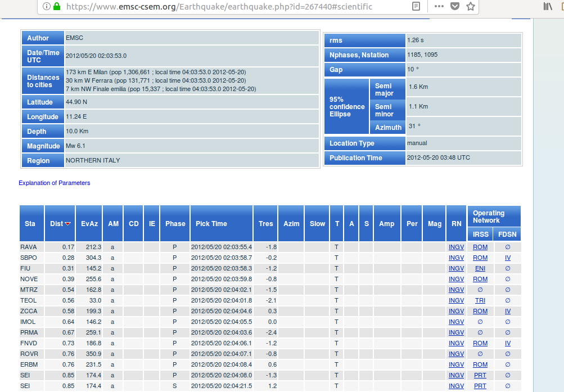Toggle reader view icon in address bar

pos(416,7)
